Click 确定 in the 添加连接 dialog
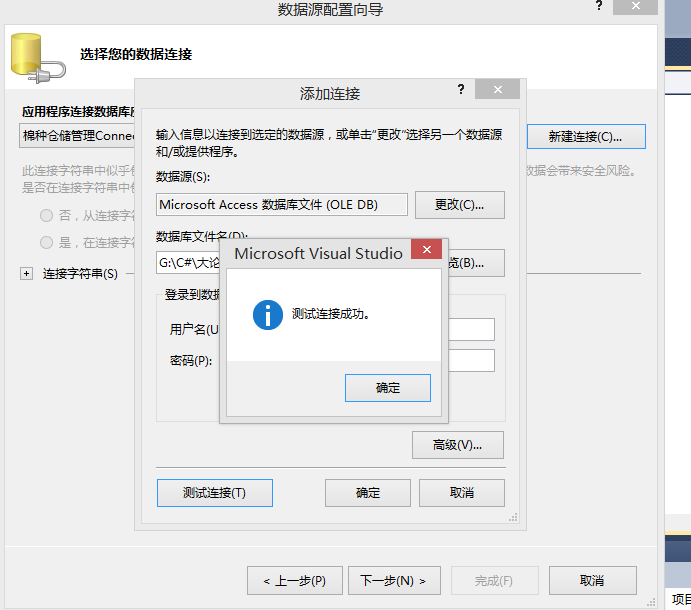 click(368, 493)
